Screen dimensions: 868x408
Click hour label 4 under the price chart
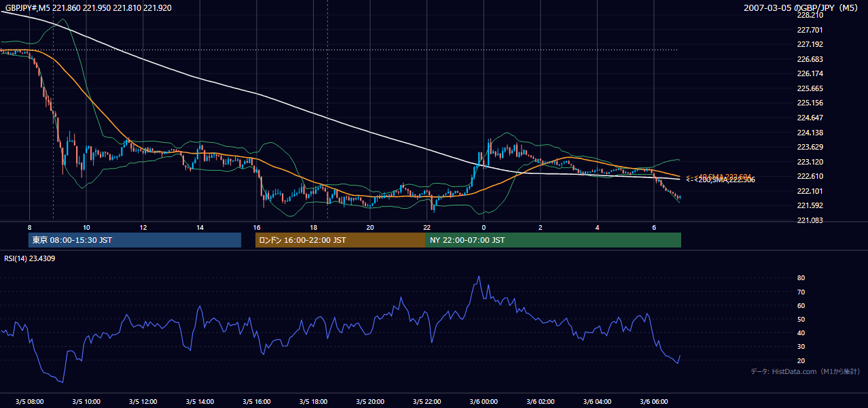(597, 227)
